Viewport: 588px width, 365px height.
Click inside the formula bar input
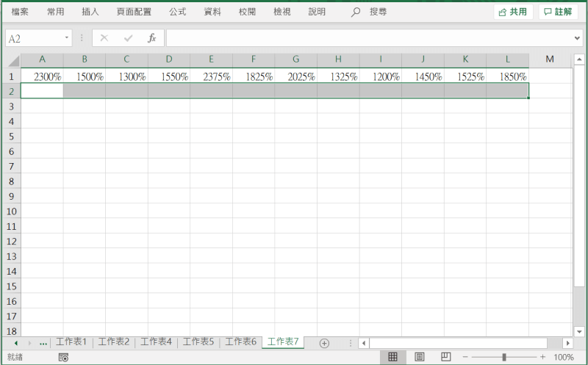point(370,38)
